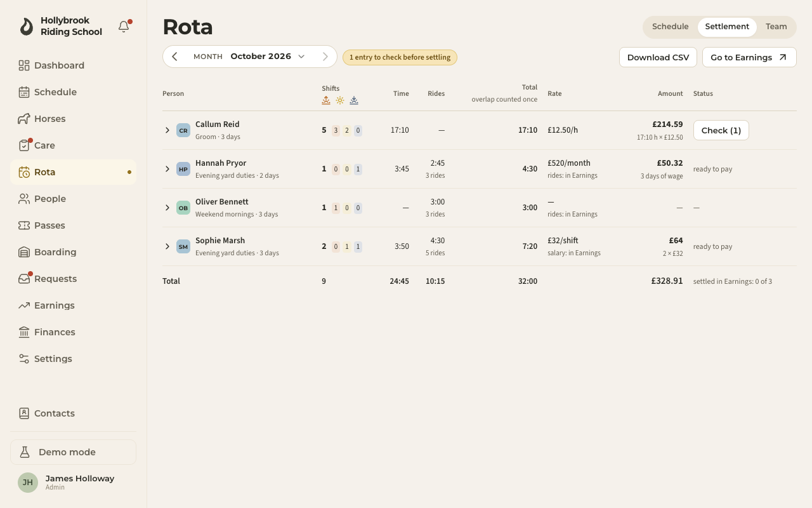Open Contacts in the sidebar
This screenshot has height=508, width=812.
[x=73, y=413]
